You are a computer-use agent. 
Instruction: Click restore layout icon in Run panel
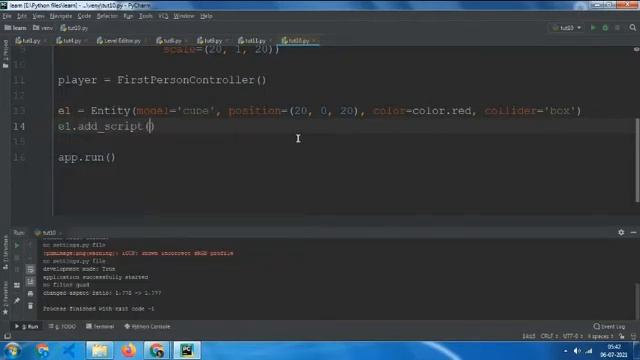click(17, 285)
